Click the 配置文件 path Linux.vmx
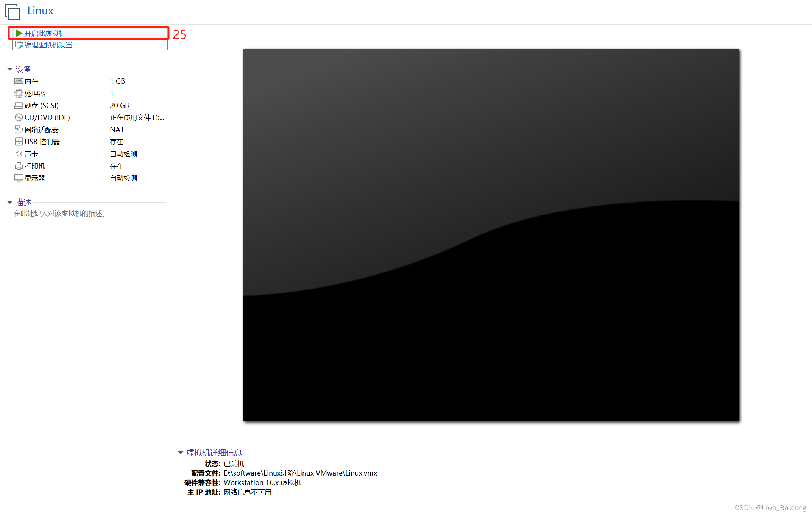The height and width of the screenshot is (515, 812). [x=300, y=473]
